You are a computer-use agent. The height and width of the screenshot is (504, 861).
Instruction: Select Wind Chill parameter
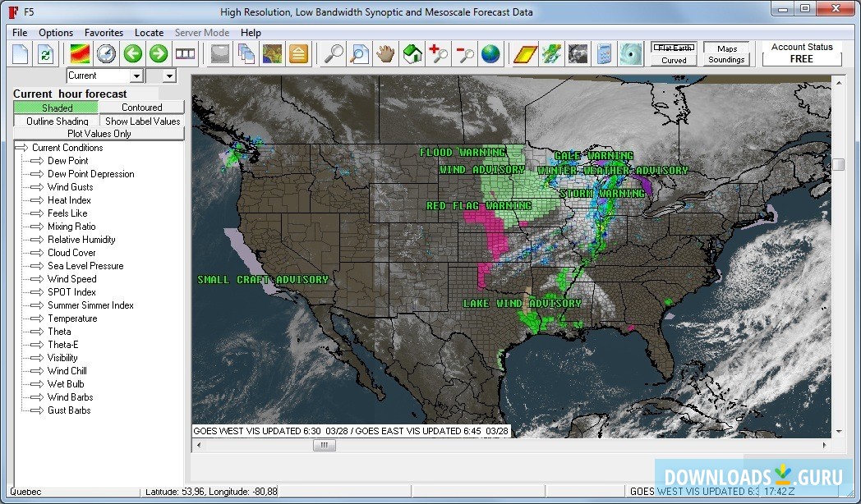[x=67, y=371]
